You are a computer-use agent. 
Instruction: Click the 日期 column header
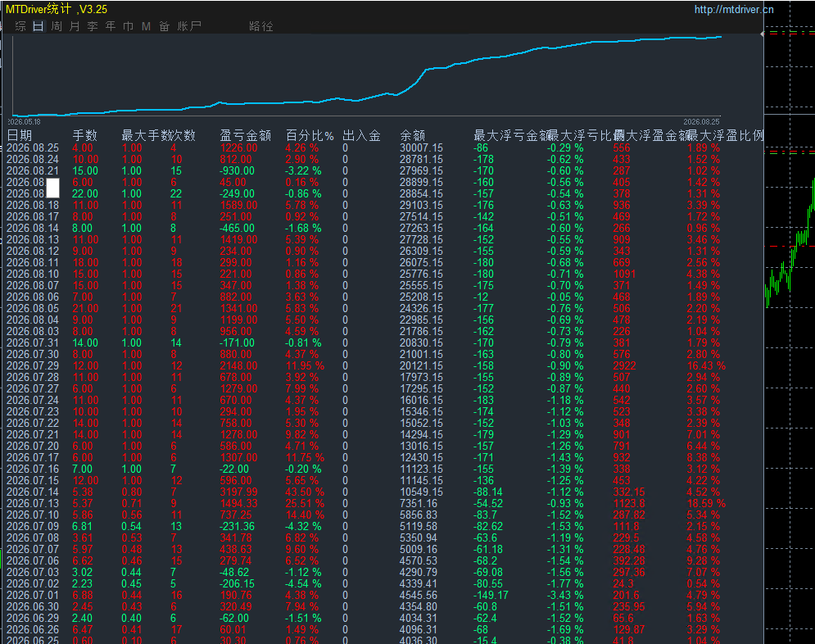tap(20, 136)
